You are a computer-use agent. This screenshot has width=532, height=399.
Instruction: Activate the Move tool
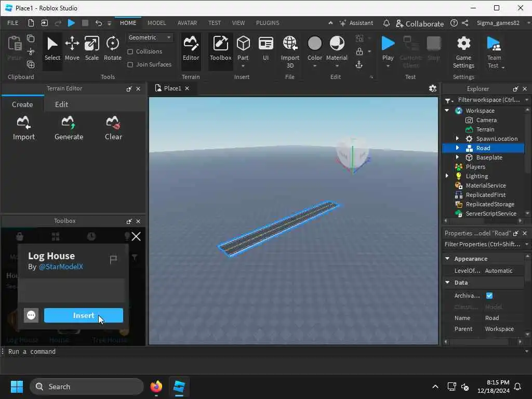[72, 49]
